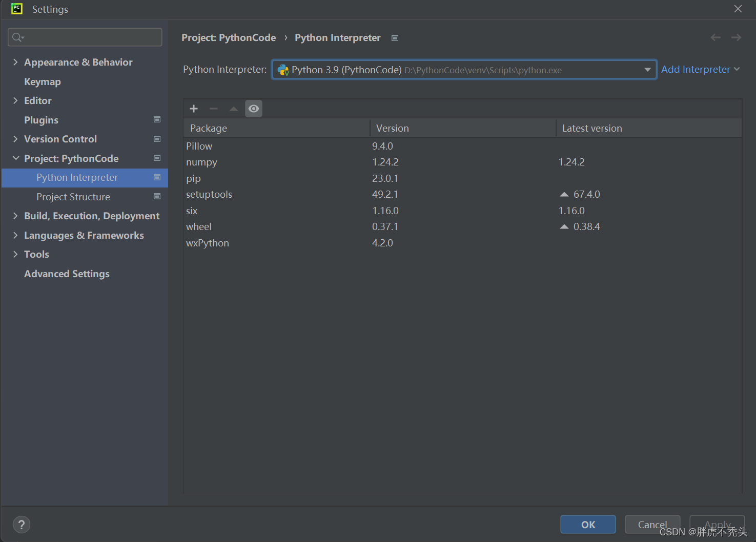Expand the Tools section

(x=15, y=254)
